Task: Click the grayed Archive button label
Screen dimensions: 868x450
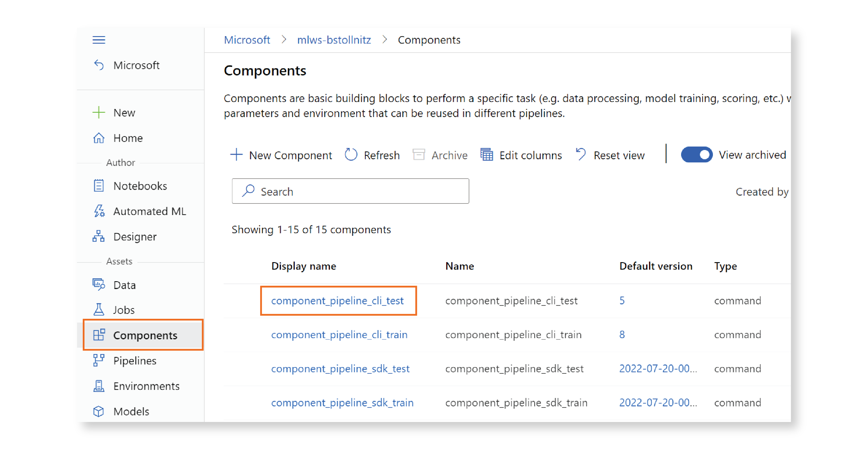Action: click(x=450, y=155)
